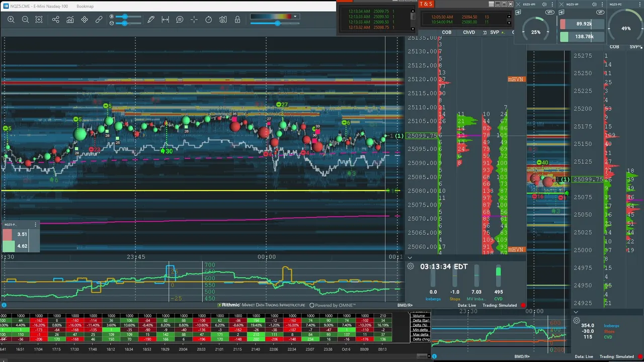Collapse the indicator panel with chevron
Screen dimensions: 644x362
(410, 257)
